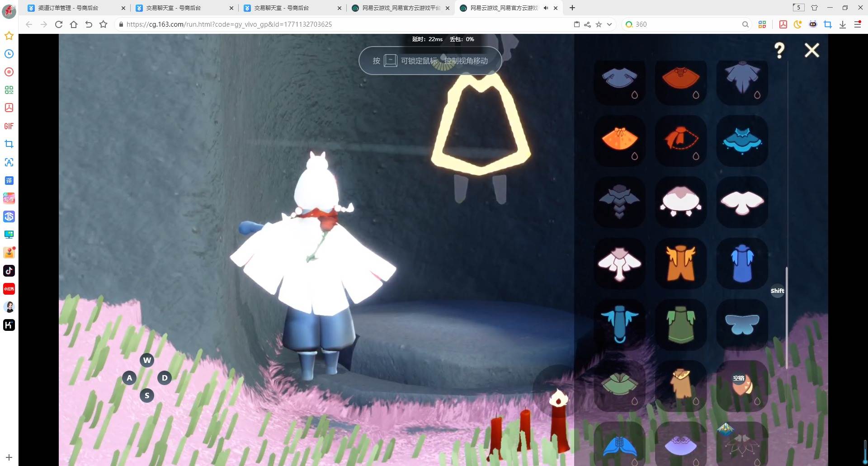Open sidebar translate icon
Screen dimensions: 868x466
(x=9, y=180)
